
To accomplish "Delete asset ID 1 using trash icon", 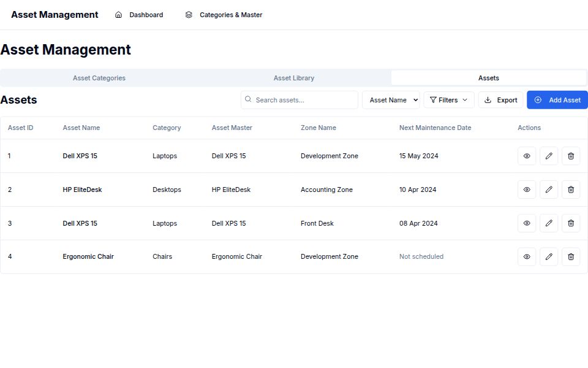I will click(x=570, y=156).
